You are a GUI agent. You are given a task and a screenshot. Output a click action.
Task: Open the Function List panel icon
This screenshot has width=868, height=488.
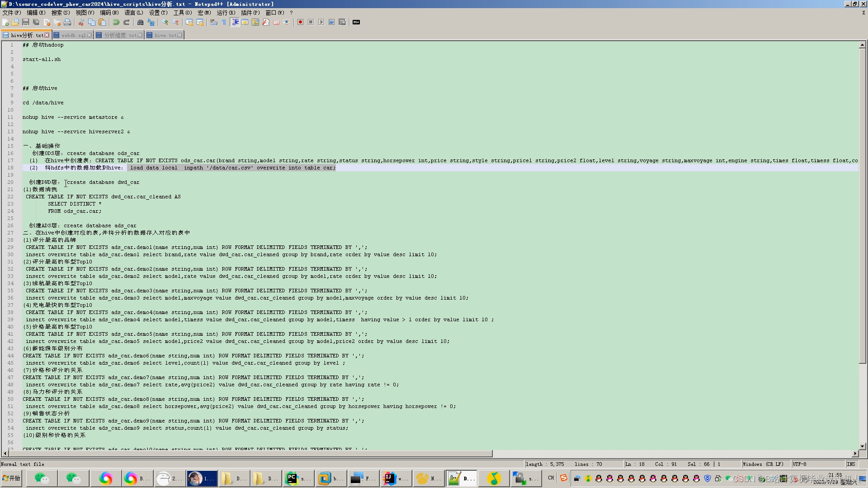266,22
